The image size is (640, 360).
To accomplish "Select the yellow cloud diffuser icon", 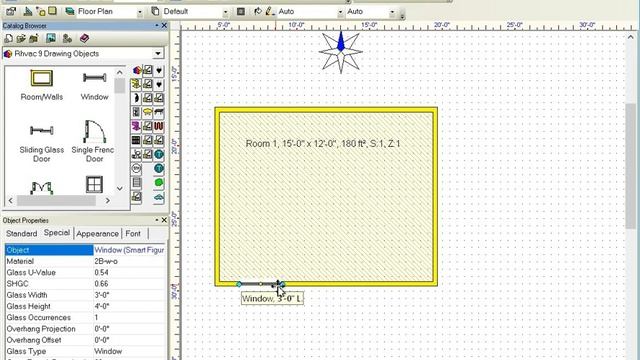I will [x=147, y=112].
